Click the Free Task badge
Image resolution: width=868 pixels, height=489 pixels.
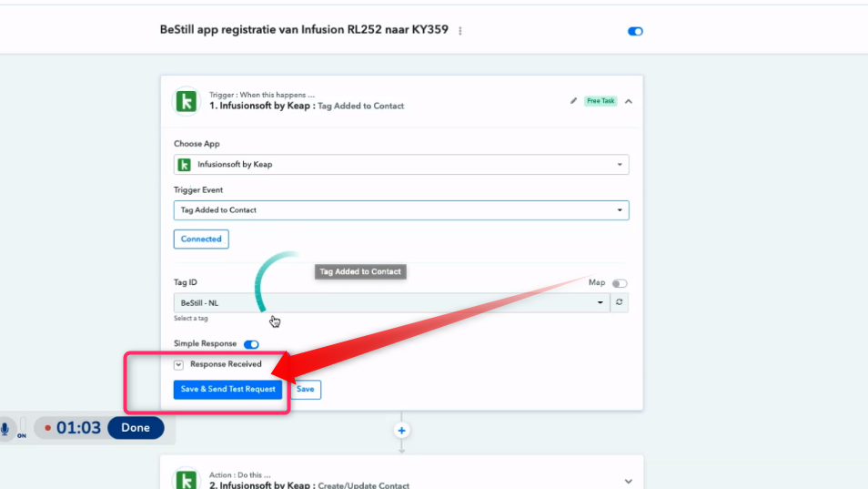(x=601, y=101)
